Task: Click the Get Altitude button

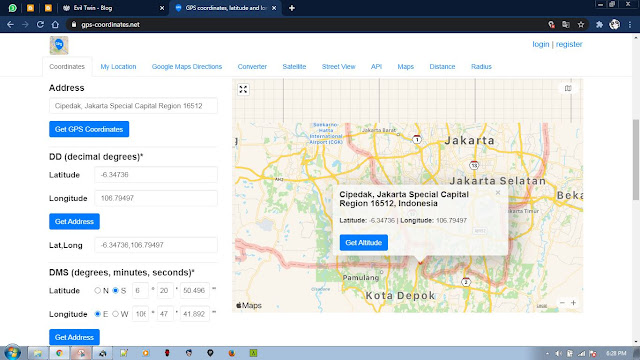Action: (364, 242)
